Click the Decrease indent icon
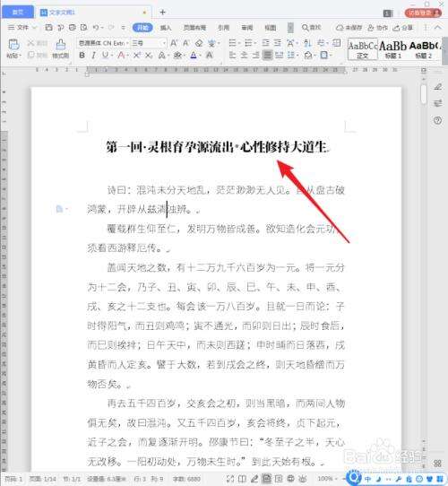The width and height of the screenshot is (448, 486). tap(265, 43)
